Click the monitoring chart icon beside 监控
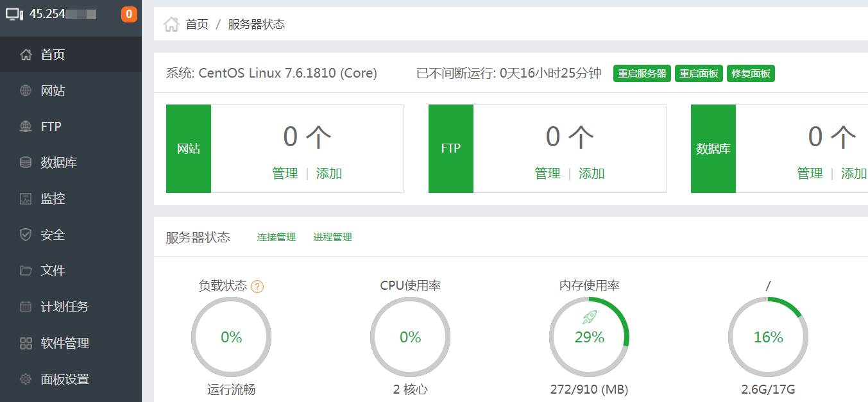Viewport: 868px width, 402px height. [26, 199]
